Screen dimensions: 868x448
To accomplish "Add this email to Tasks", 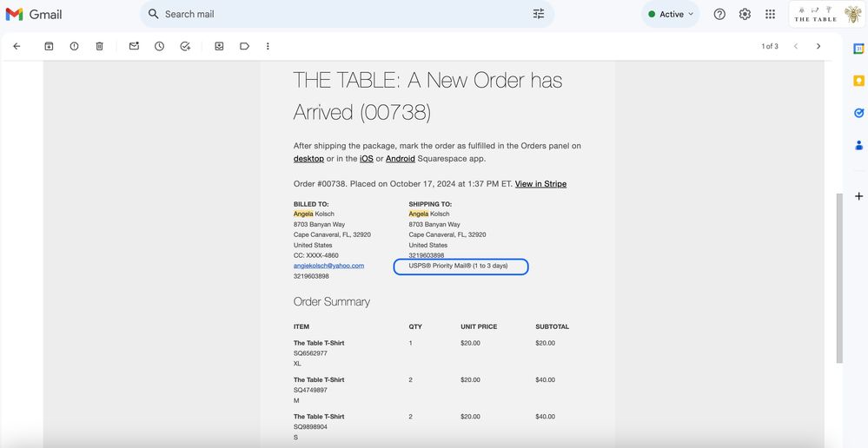I will pos(185,46).
